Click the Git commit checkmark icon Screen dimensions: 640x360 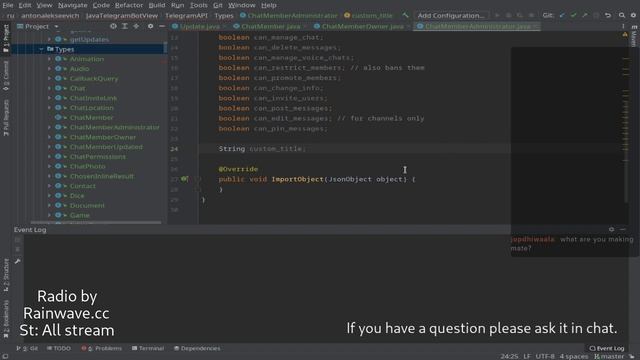point(573,15)
